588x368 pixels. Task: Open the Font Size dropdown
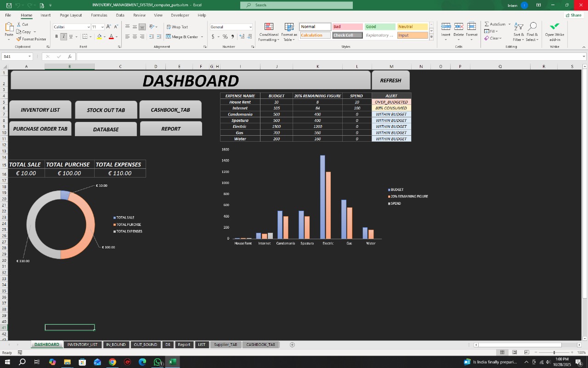click(x=102, y=27)
